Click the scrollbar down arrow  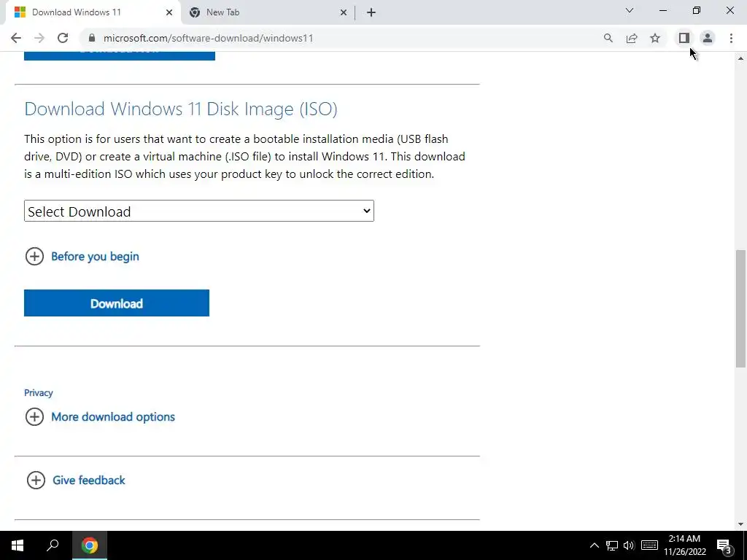point(740,524)
